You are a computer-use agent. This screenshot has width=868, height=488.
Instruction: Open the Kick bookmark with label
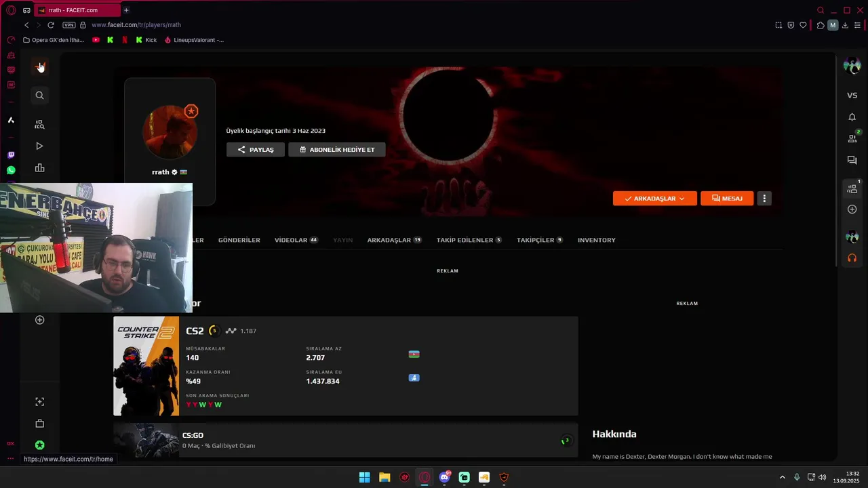(x=146, y=40)
